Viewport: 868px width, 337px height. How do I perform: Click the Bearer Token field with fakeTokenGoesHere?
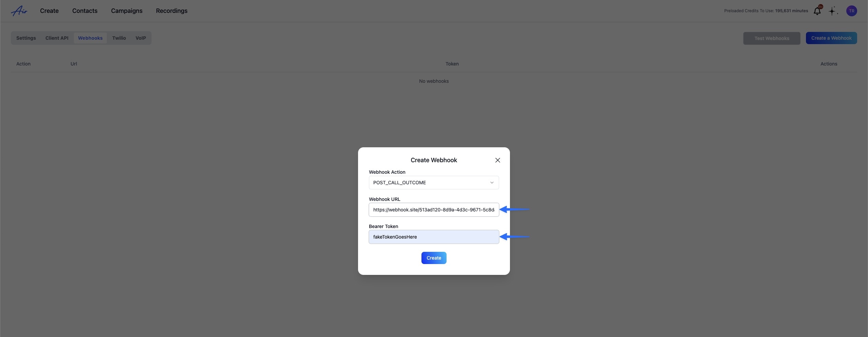[434, 237]
